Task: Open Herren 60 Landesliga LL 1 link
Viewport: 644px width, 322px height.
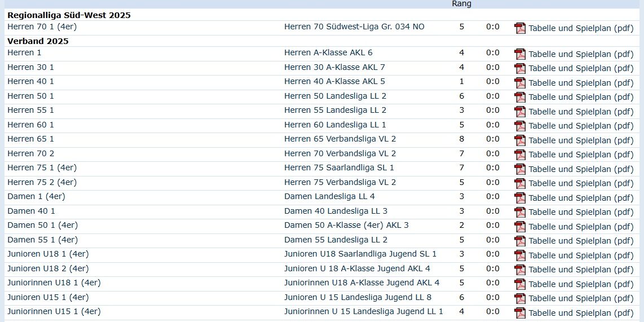Action: pos(335,125)
